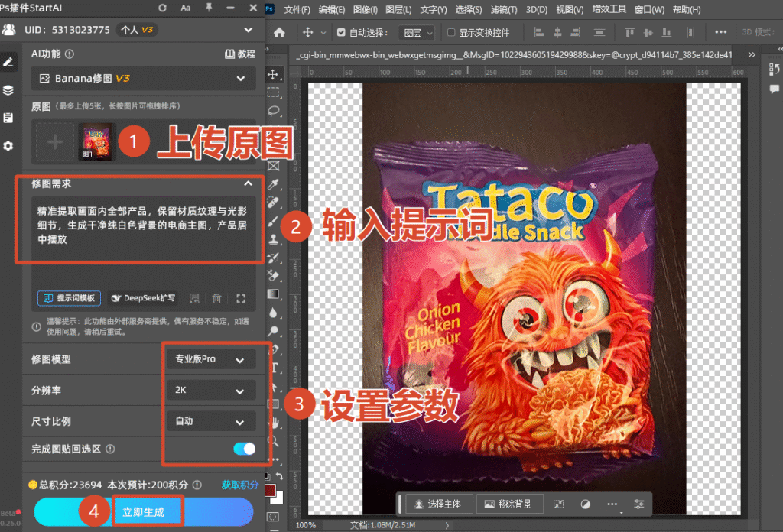This screenshot has width=783, height=532.
Task: Expand the prompt box to fullscreen
Action: 241,298
